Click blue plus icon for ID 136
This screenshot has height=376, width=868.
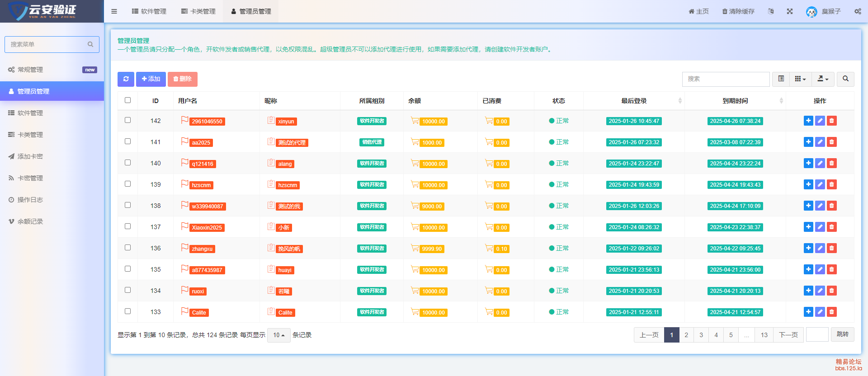(x=808, y=248)
